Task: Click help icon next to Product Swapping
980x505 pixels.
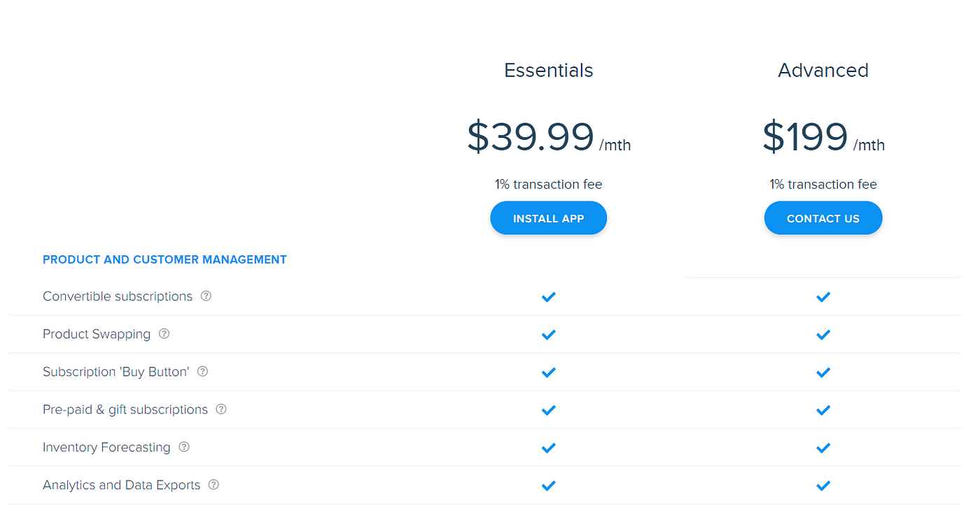Action: coord(164,334)
